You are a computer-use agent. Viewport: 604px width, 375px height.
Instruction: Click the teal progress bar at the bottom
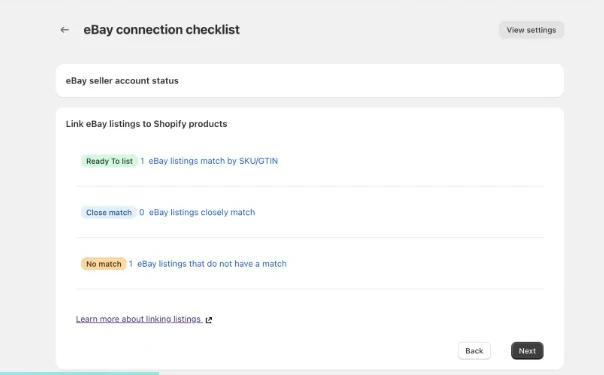tap(79, 373)
